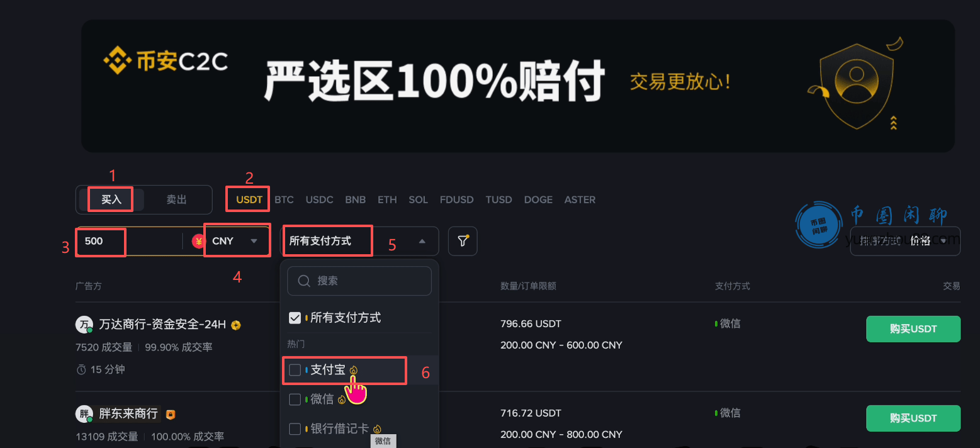Click 胖东来商行 merchant avatar icon
Image resolution: width=980 pixels, height=448 pixels.
(x=84, y=414)
